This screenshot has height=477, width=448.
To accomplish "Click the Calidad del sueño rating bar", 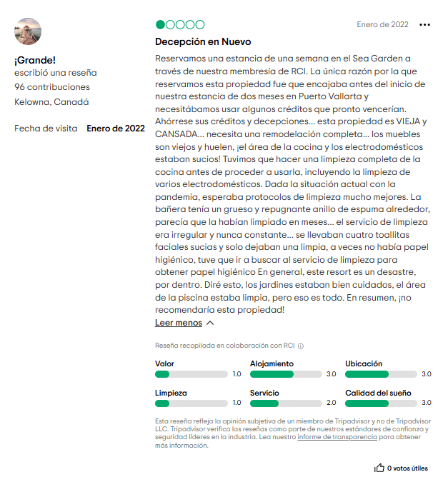I will (381, 403).
